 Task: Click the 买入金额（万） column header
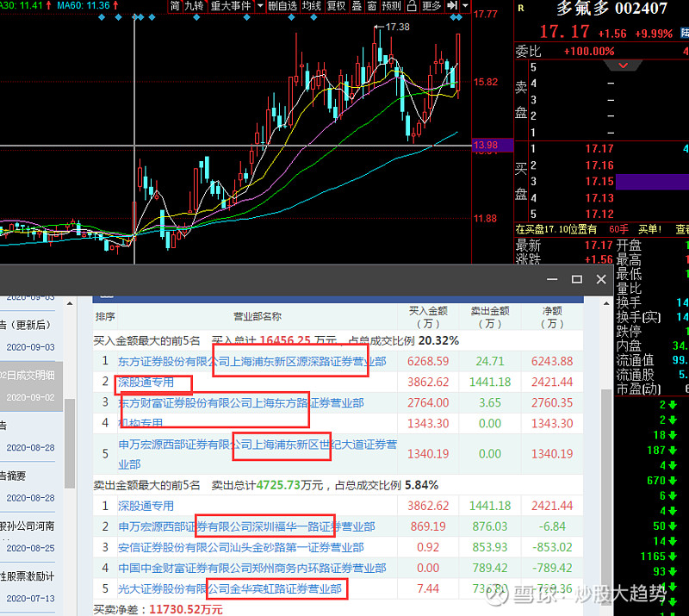[x=428, y=317]
